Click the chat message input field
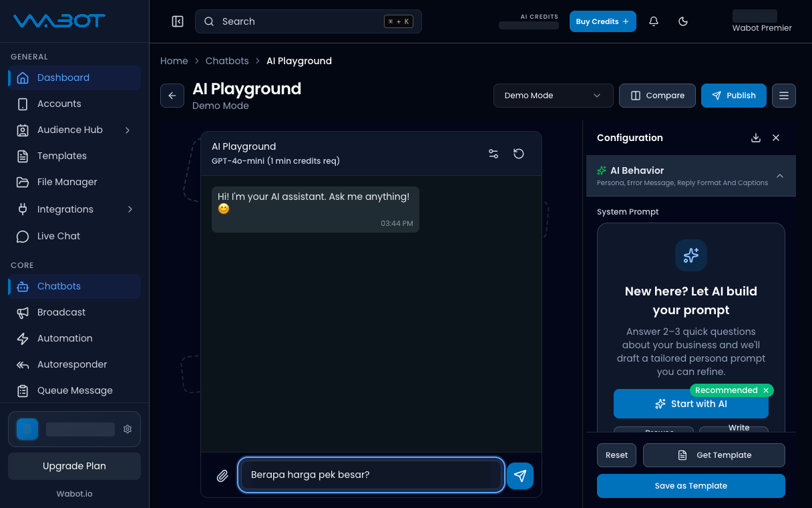Image resolution: width=812 pixels, height=508 pixels. [x=371, y=475]
